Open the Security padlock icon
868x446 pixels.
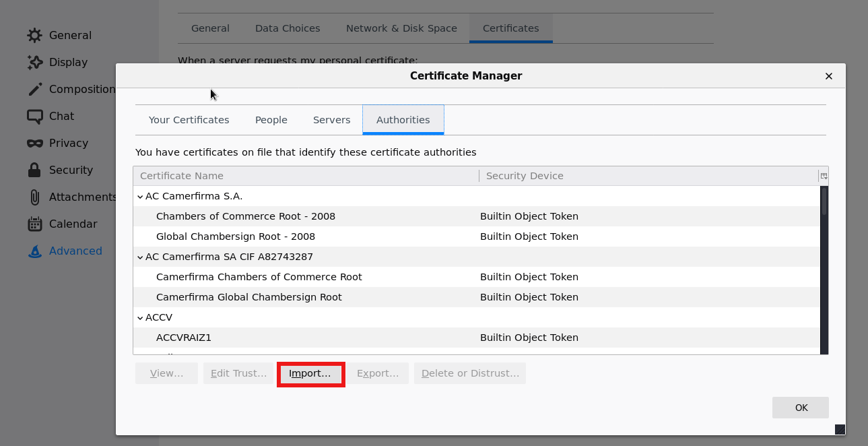34,170
